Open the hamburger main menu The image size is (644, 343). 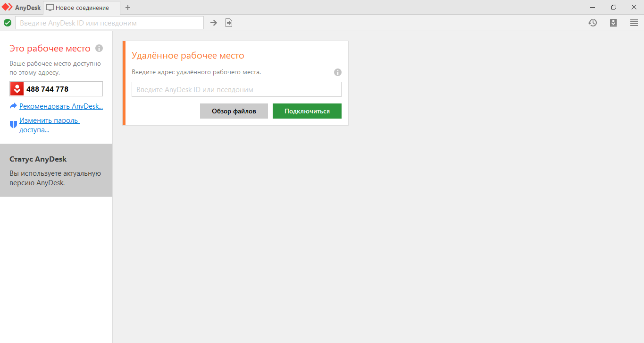click(634, 23)
